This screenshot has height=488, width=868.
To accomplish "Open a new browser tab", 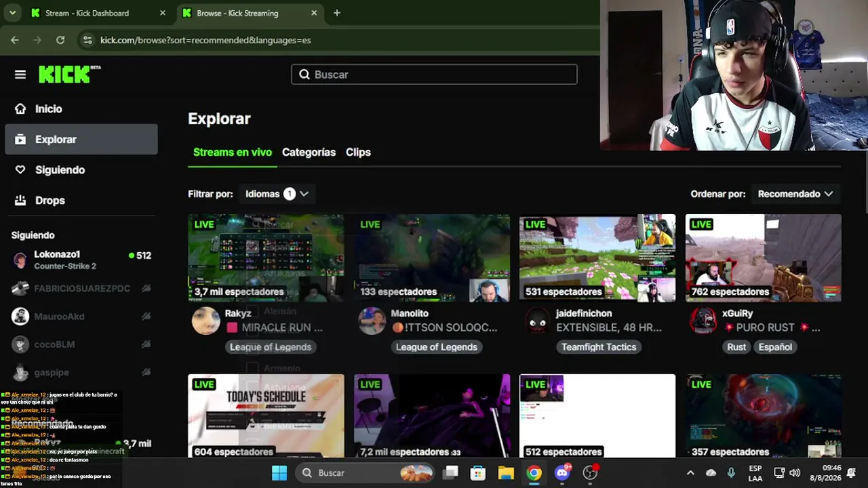I will [x=337, y=13].
